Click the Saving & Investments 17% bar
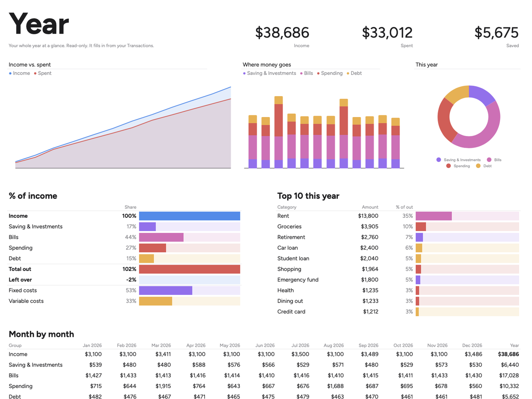 coord(147,227)
